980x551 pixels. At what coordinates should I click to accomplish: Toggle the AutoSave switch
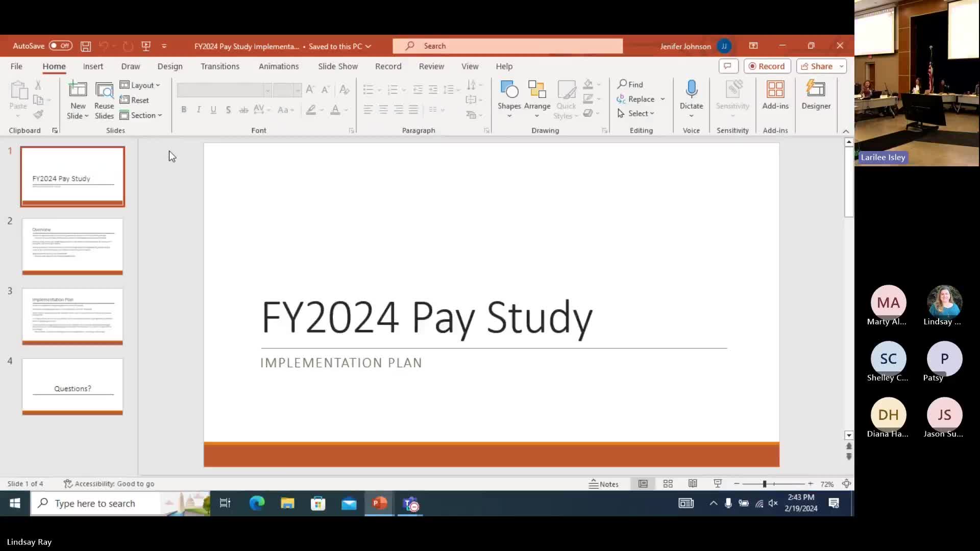[61, 46]
